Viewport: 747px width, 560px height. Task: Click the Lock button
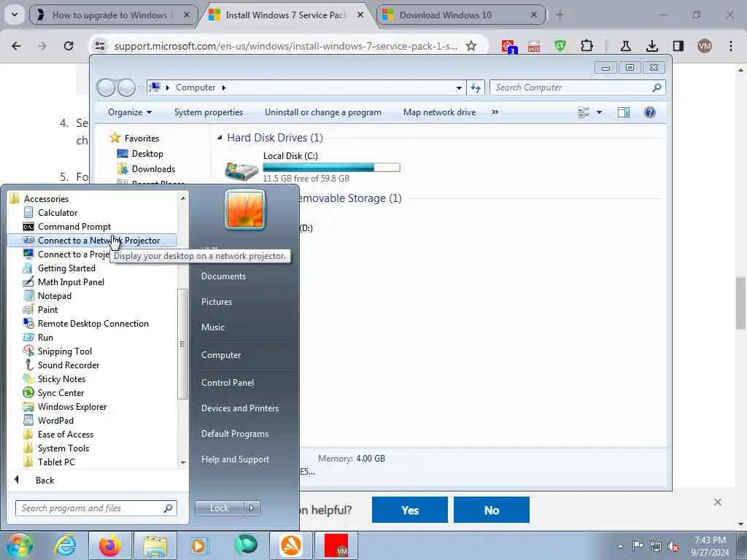(219, 508)
